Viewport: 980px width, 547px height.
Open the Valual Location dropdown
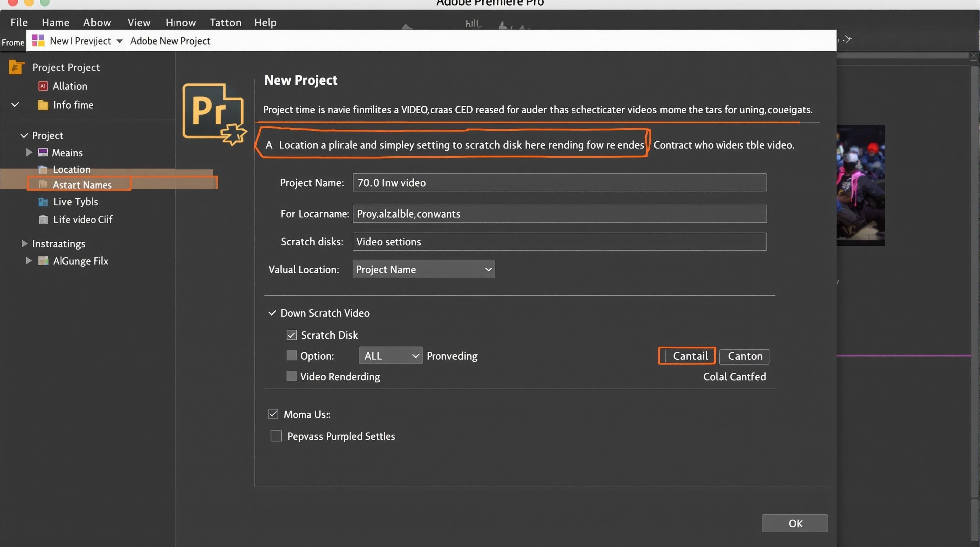[423, 269]
